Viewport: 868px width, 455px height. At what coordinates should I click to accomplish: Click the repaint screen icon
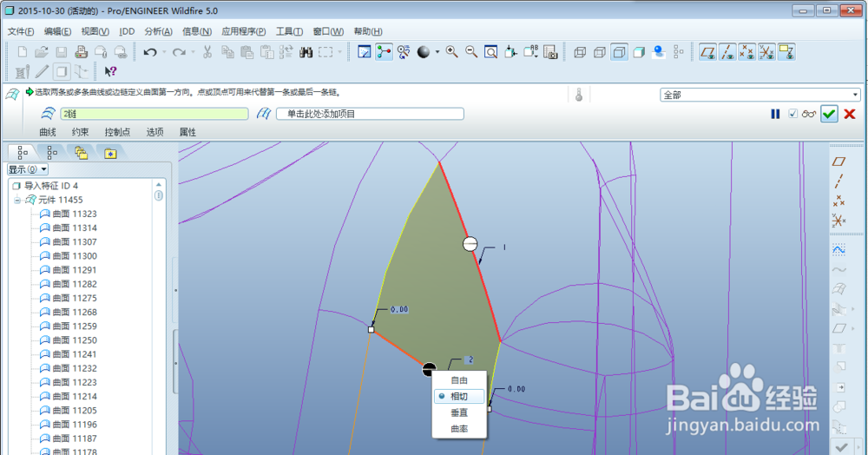[x=365, y=52]
